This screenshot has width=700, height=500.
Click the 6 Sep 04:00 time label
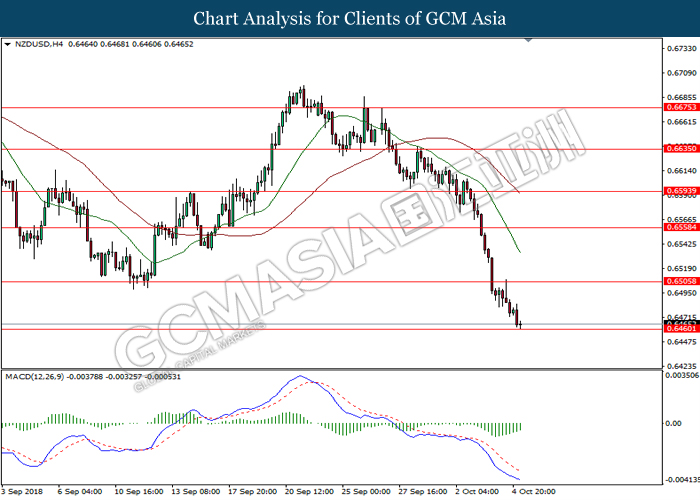coord(79,492)
